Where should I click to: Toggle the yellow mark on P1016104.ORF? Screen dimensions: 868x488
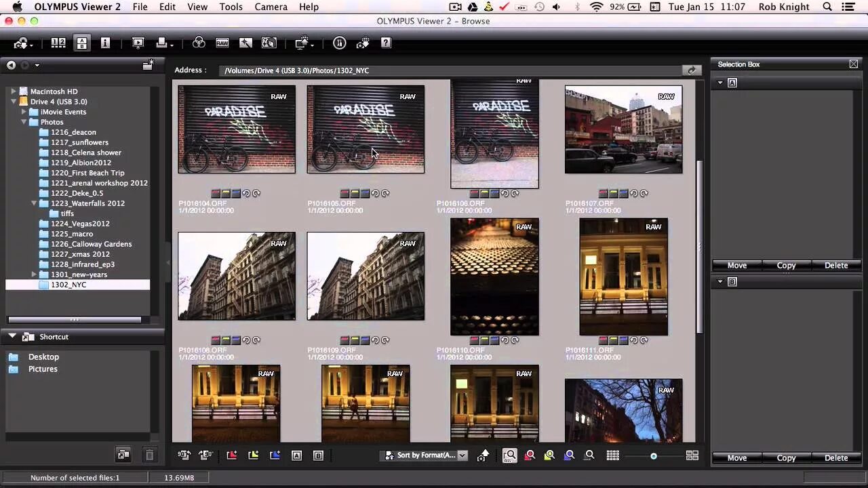tap(226, 193)
